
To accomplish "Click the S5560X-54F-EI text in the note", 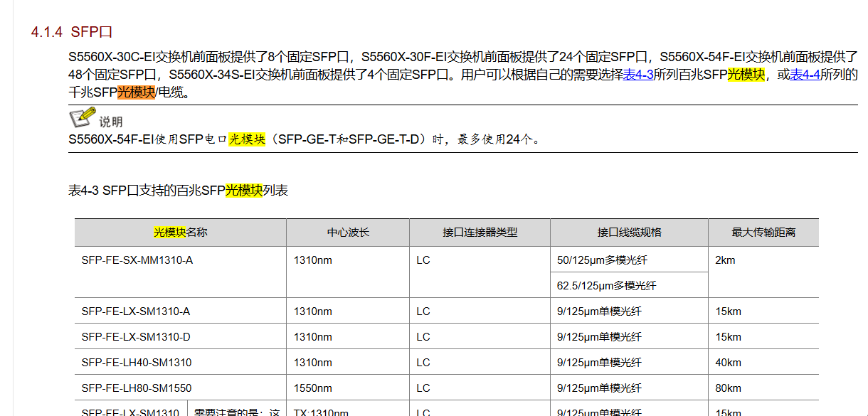I will pyautogui.click(x=112, y=139).
